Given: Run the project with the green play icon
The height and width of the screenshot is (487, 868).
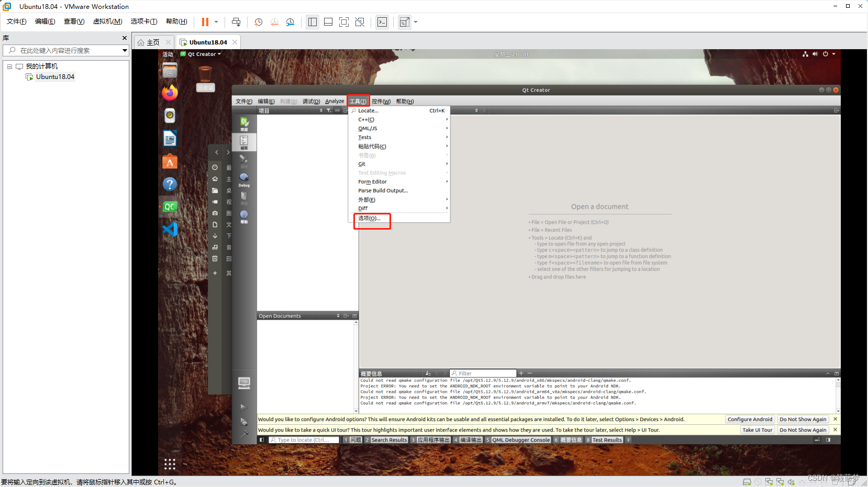Looking at the screenshot, I should click(x=243, y=407).
